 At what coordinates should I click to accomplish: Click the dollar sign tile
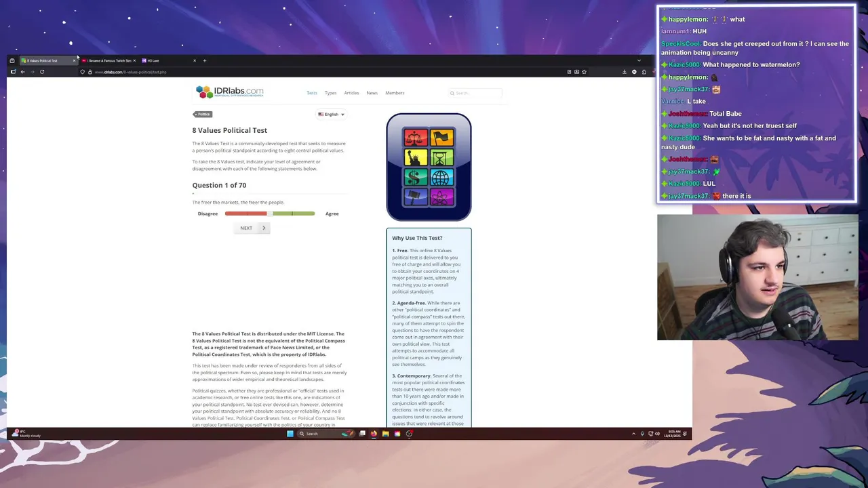click(x=416, y=178)
